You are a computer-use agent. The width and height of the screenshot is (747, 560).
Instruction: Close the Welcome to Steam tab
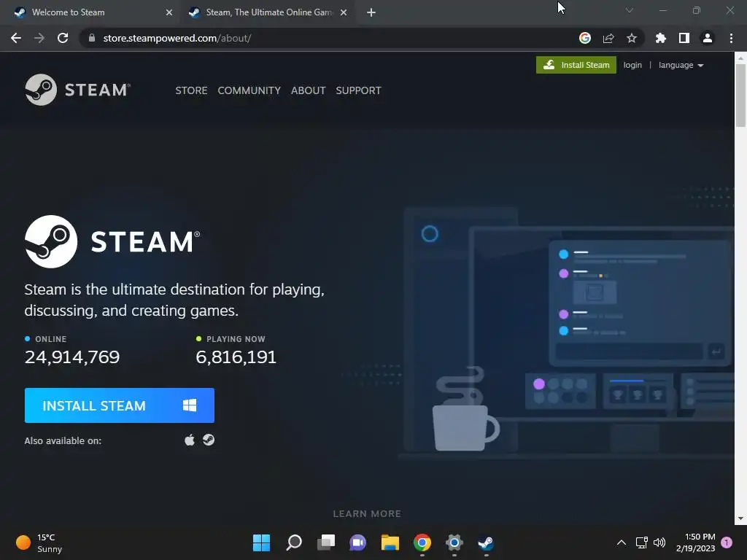pos(169,12)
